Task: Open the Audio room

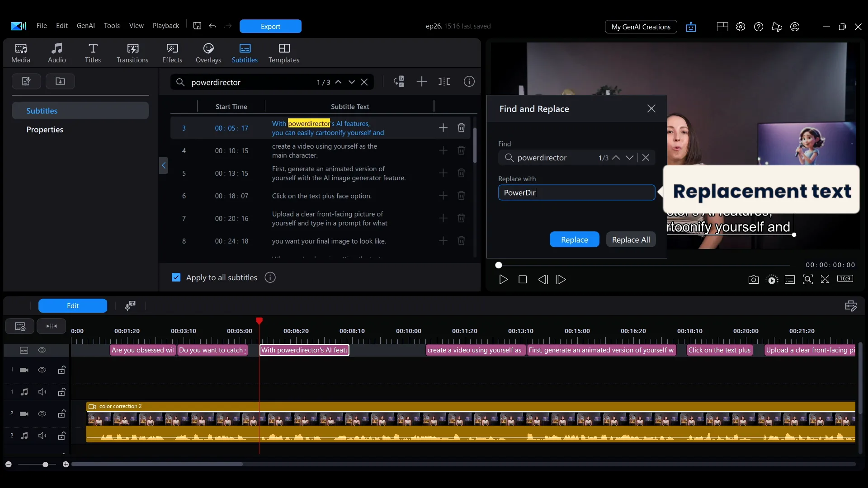Action: (x=57, y=53)
